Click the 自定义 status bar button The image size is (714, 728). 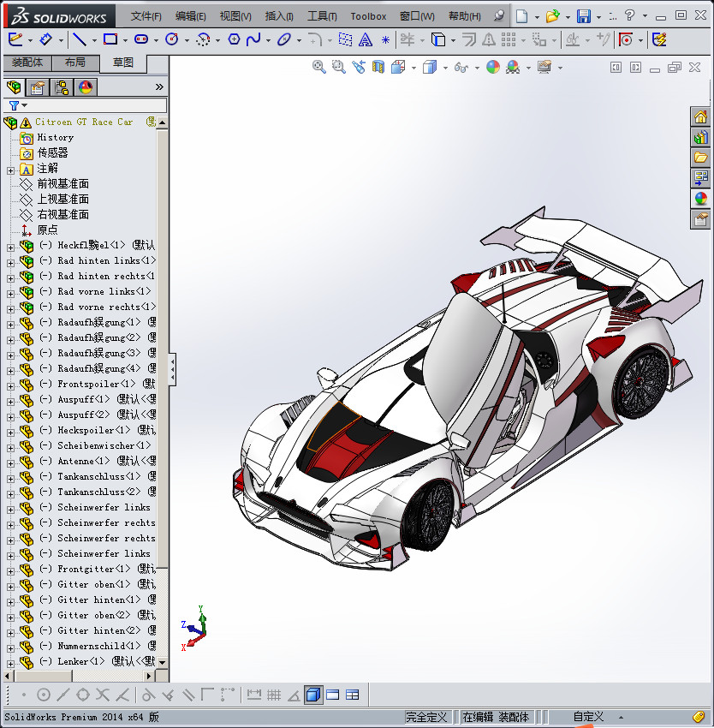pyautogui.click(x=588, y=717)
